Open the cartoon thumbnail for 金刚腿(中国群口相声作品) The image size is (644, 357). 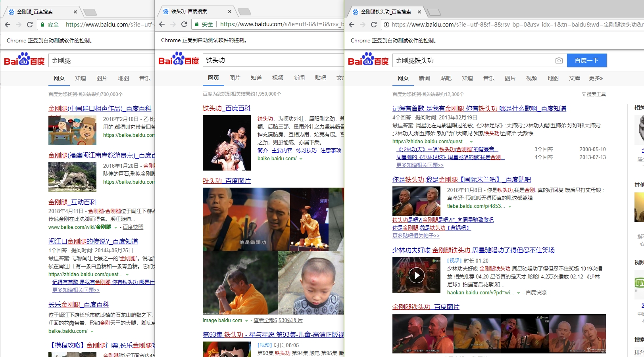[72, 130]
